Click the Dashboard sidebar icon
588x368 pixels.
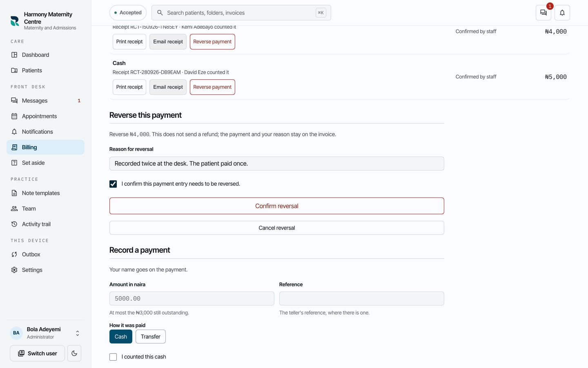14,55
